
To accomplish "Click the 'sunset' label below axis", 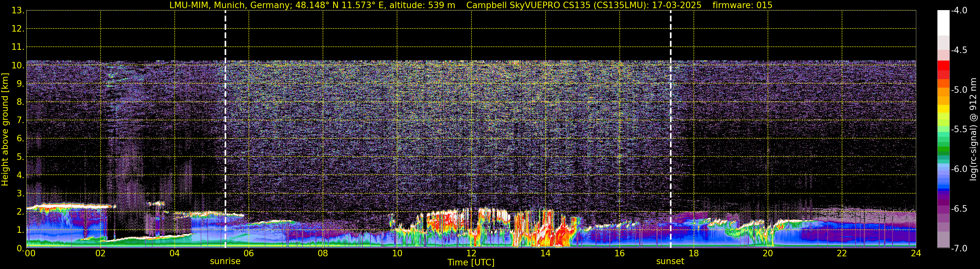I will (670, 262).
